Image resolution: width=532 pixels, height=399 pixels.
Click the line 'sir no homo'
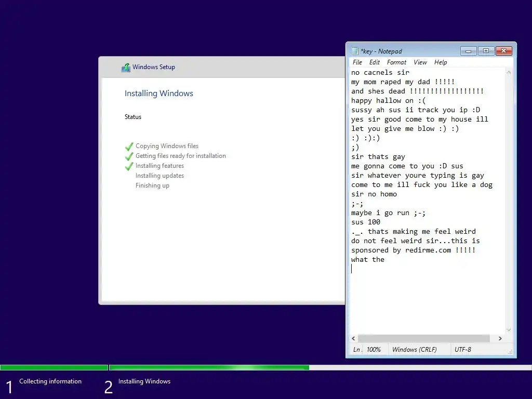(x=374, y=194)
